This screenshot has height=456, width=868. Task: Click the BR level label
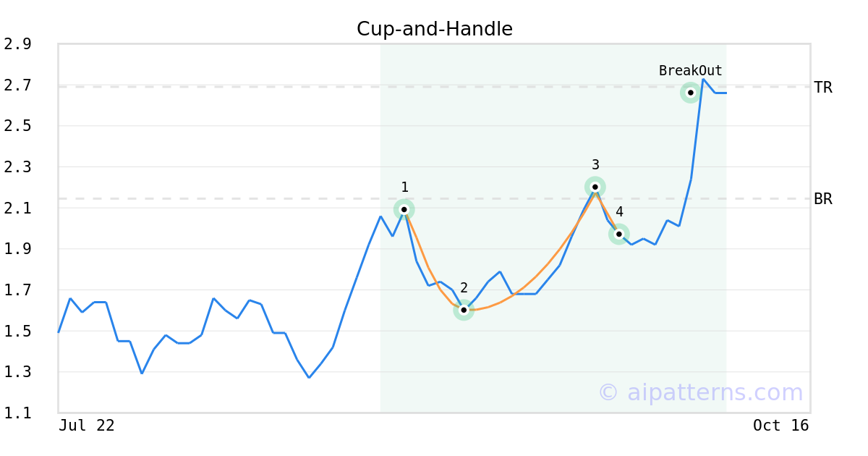coord(822,199)
